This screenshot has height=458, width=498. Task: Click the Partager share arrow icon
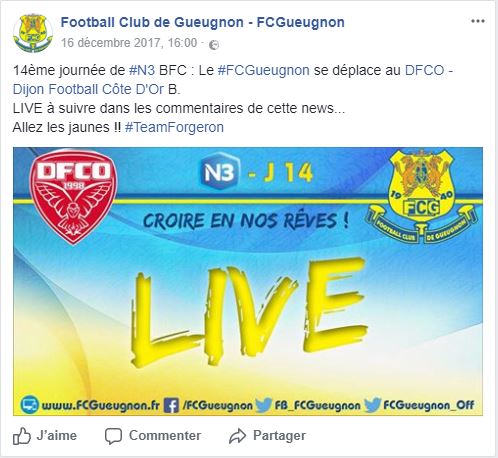237,436
